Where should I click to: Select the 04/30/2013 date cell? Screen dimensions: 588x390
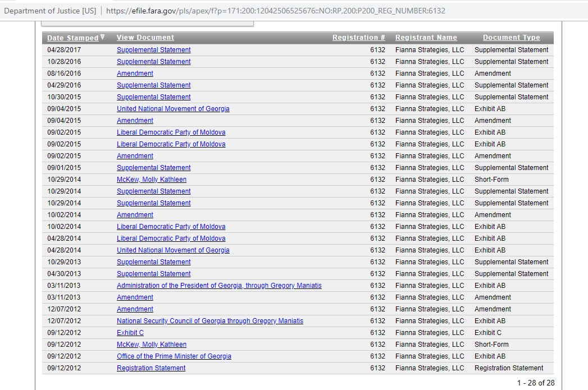[x=64, y=274]
